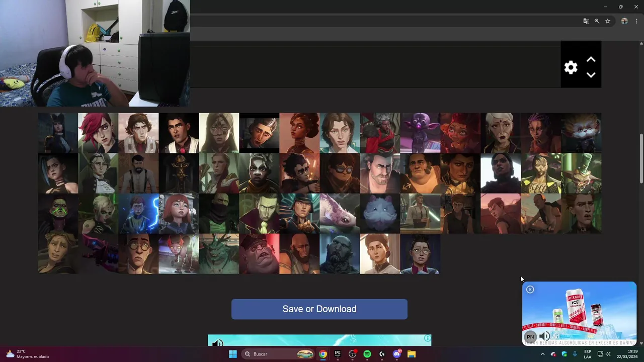Click the page vertical scrollbar thumb
Viewport: 644px width, 362px height.
641,158
